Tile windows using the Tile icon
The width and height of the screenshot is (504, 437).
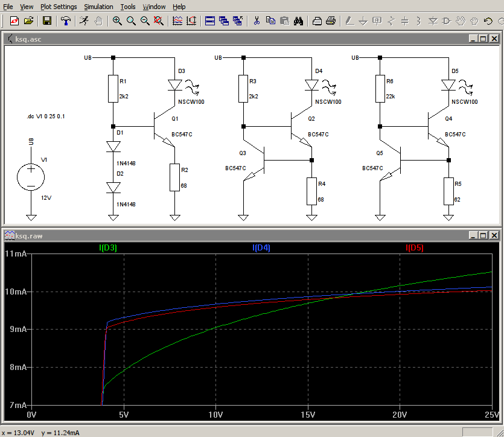pyautogui.click(x=210, y=21)
